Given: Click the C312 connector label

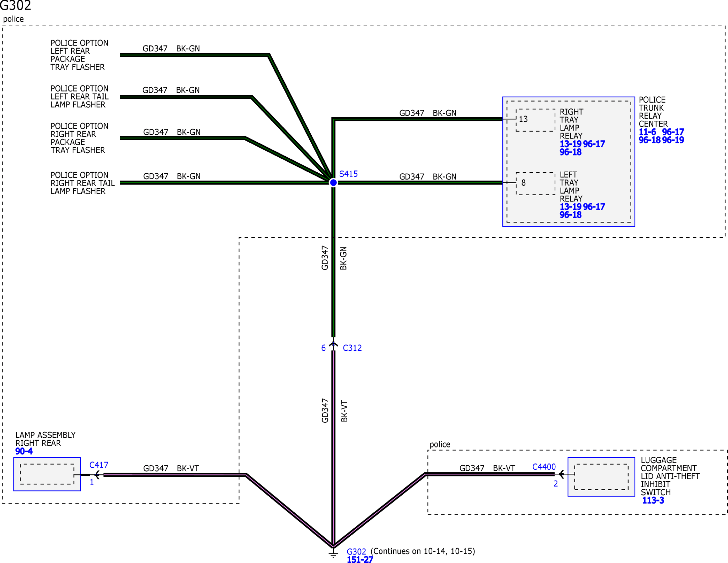Looking at the screenshot, I should tap(352, 348).
